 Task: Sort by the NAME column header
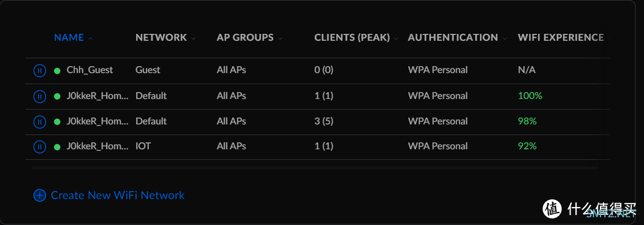tap(69, 38)
